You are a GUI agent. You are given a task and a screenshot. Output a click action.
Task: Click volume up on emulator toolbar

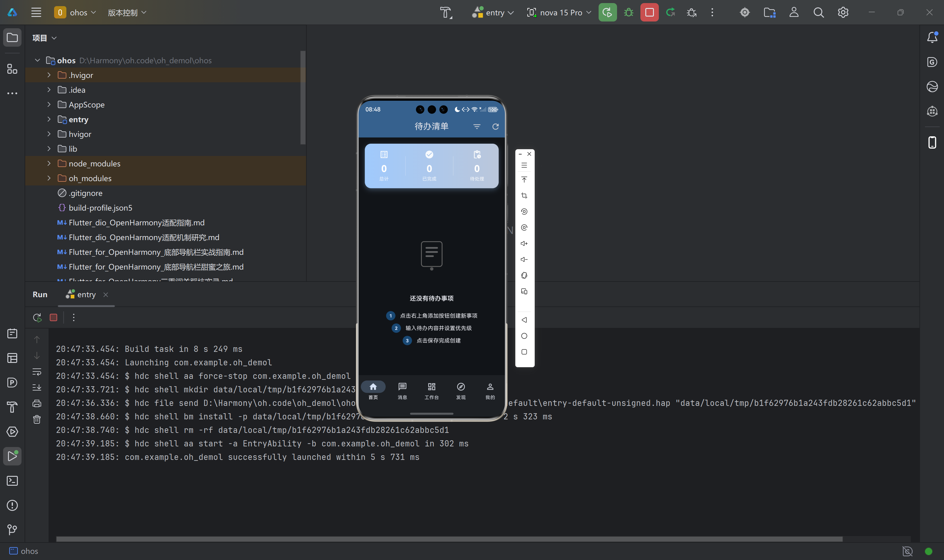click(524, 243)
